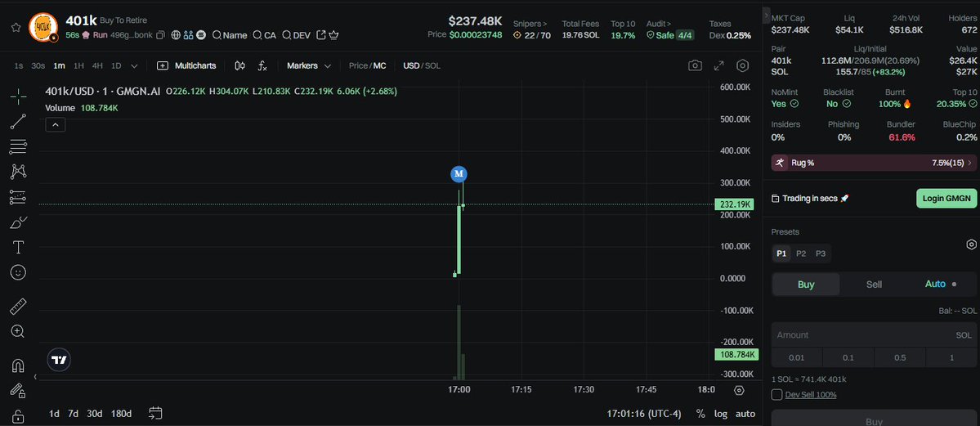Viewport: 980px width, 426px height.
Task: Toggle log scale
Action: coord(721,414)
